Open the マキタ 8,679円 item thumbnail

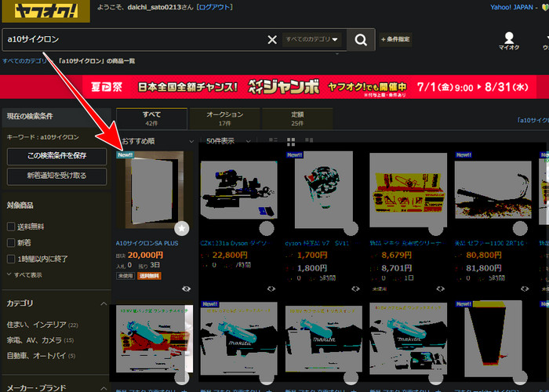pyautogui.click(x=409, y=190)
